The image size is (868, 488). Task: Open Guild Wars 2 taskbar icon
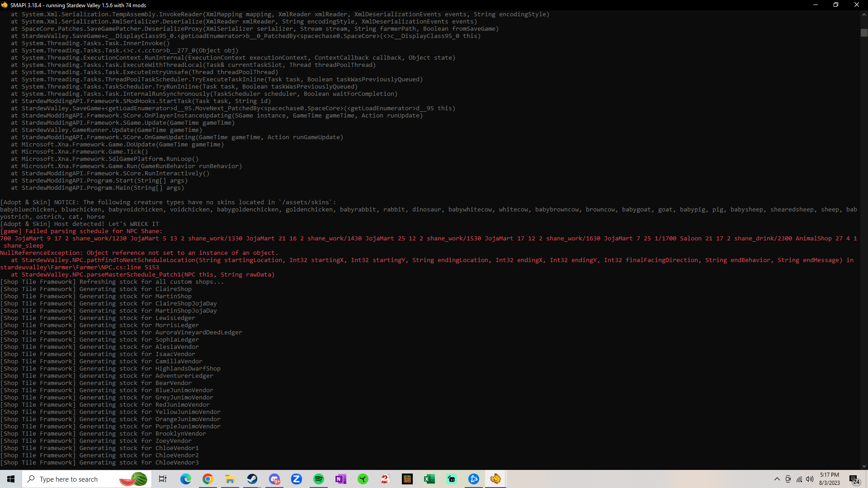(385, 479)
